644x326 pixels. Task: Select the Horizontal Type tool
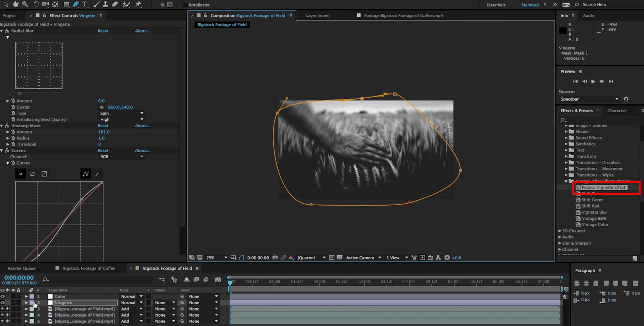coord(85,4)
